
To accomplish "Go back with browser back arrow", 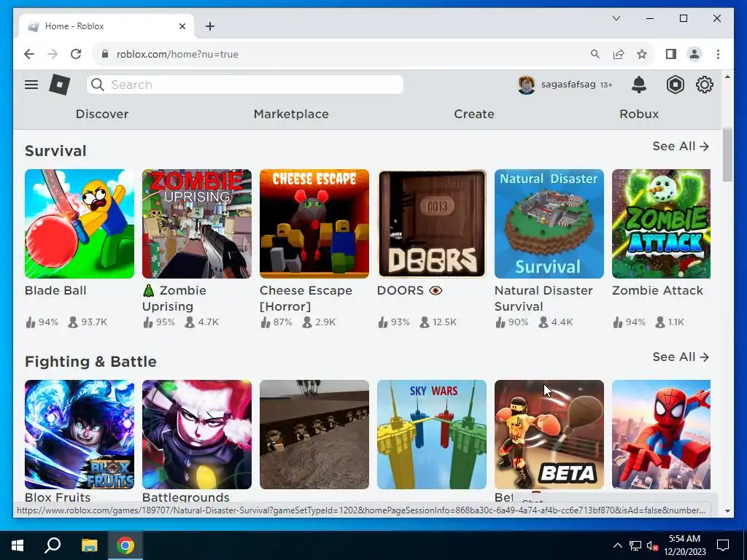I will tap(29, 54).
